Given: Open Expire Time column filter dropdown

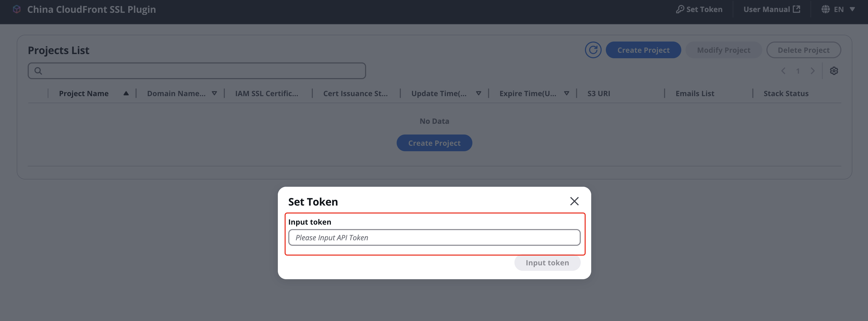Looking at the screenshot, I should pyautogui.click(x=566, y=94).
